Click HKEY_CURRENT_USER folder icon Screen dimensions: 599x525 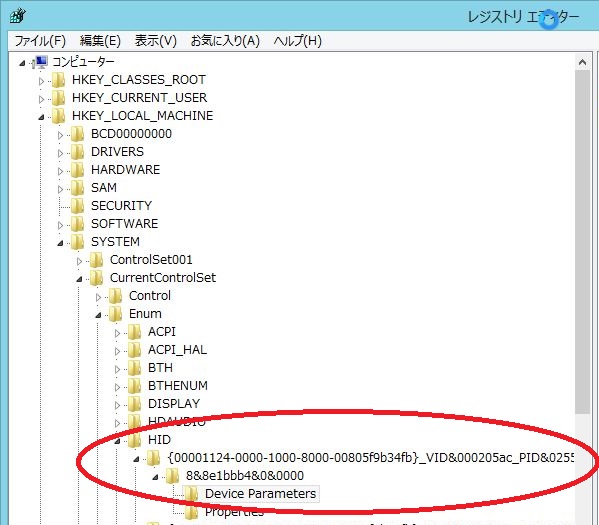pos(58,98)
